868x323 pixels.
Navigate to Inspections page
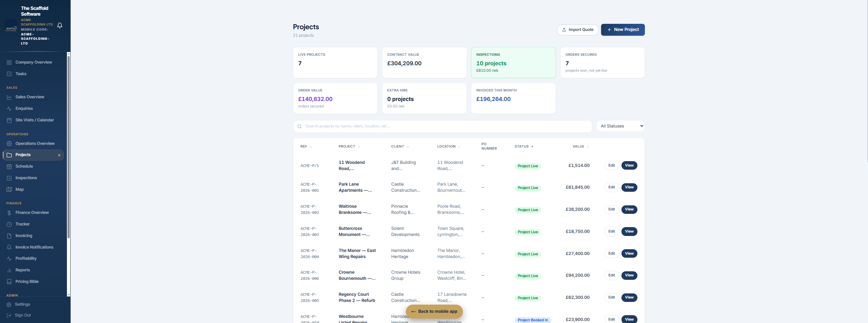coord(33,178)
